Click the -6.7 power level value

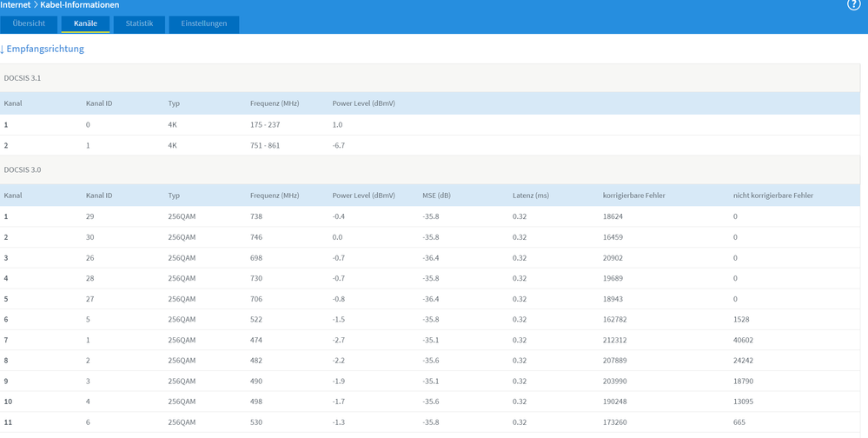(338, 146)
